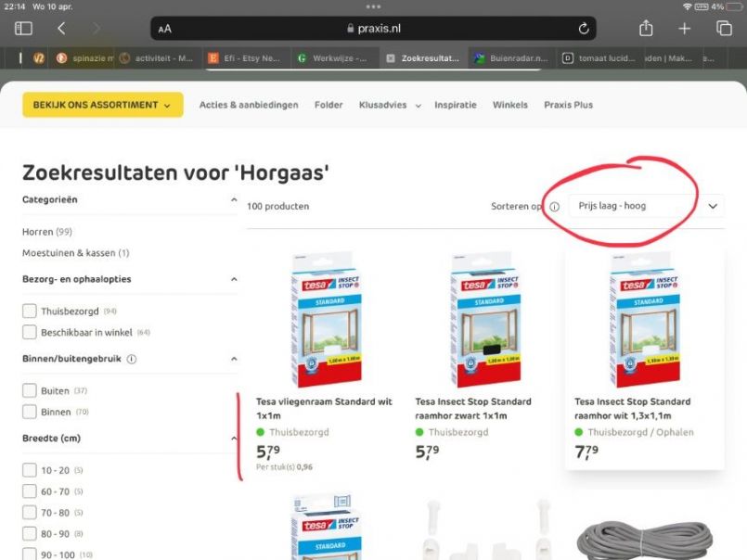747x560 pixels.
Task: Check the Thuisbezorgd filter checkbox
Action: coord(30,311)
